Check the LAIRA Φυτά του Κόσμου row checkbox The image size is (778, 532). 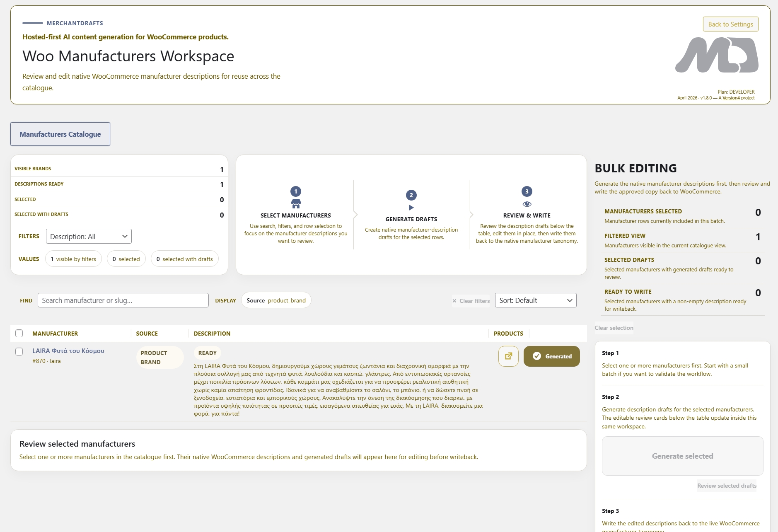pyautogui.click(x=19, y=351)
